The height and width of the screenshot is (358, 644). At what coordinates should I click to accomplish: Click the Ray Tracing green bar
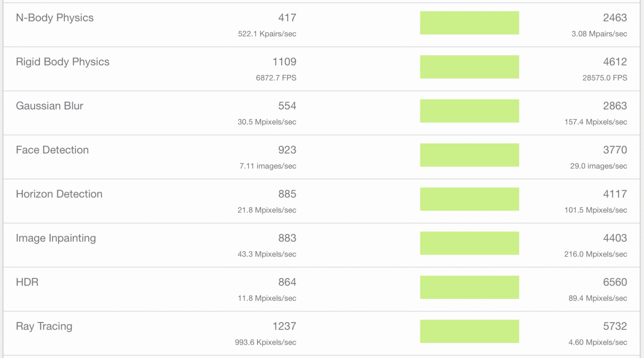[470, 331]
